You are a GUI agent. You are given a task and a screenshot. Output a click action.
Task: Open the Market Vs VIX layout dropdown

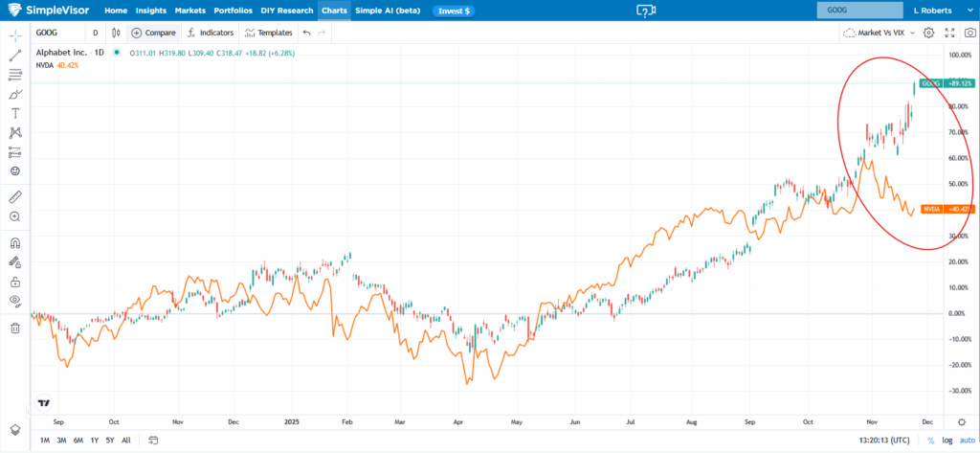(879, 33)
